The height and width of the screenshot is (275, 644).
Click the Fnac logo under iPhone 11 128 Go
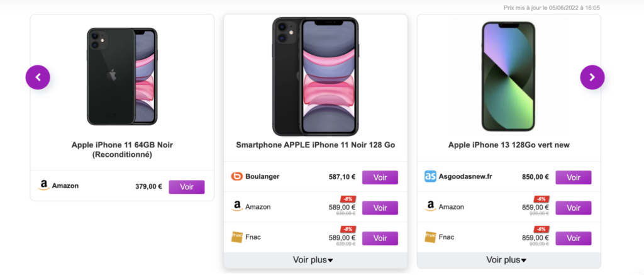pyautogui.click(x=237, y=237)
